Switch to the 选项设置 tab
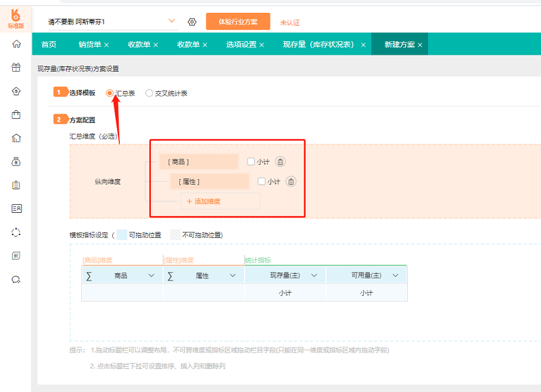541x392 pixels. click(241, 45)
